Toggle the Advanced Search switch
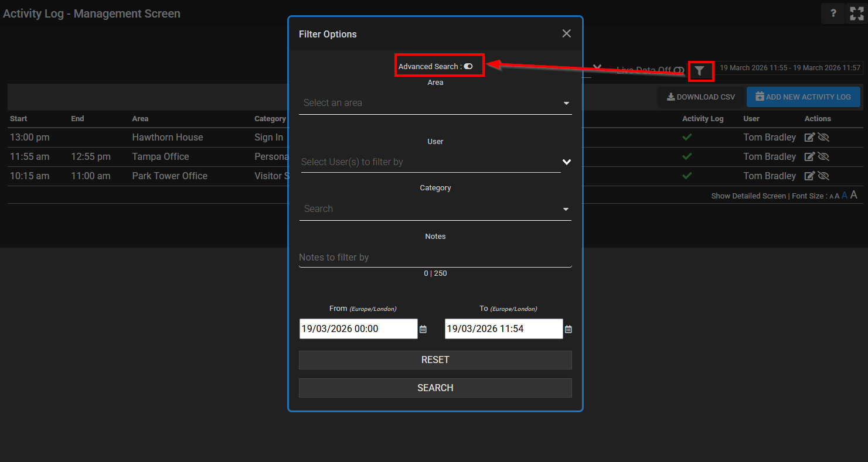The image size is (868, 462). click(x=468, y=67)
